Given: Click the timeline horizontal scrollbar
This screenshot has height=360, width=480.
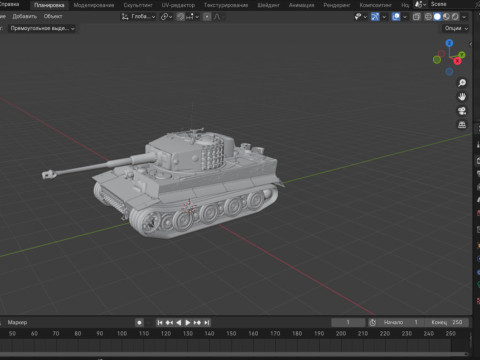Looking at the screenshot, I should click(233, 354).
